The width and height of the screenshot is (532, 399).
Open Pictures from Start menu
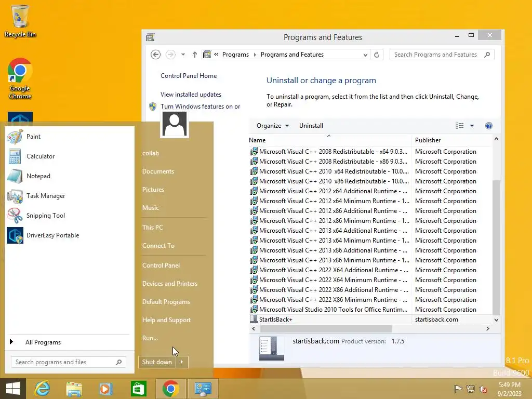pos(153,190)
